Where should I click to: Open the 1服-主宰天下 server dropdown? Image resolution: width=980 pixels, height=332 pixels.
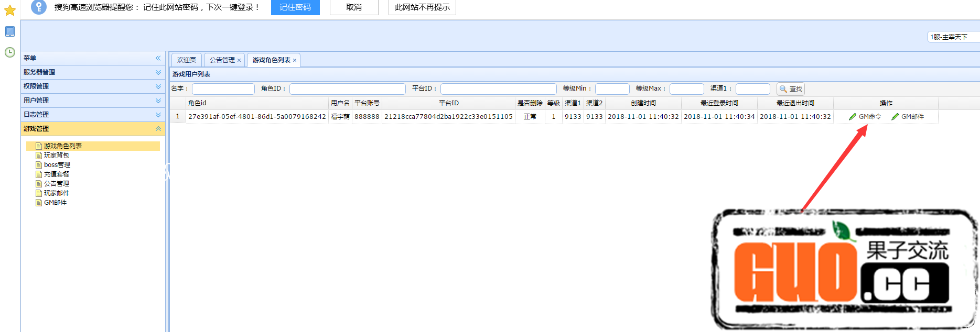953,37
